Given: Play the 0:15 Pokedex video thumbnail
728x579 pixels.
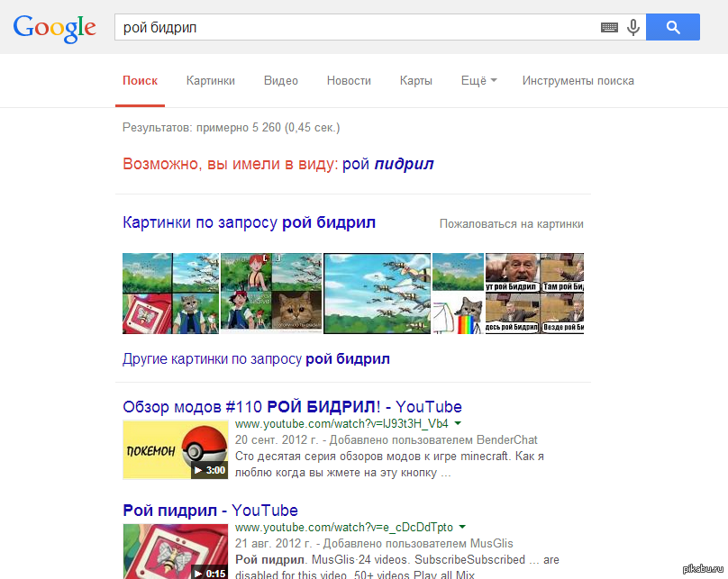Looking at the screenshot, I should [x=176, y=552].
